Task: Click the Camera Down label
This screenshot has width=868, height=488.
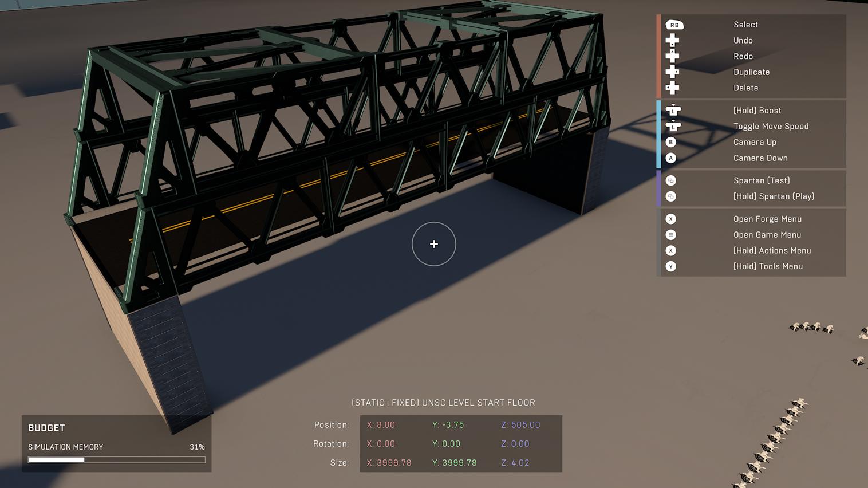Action: (760, 158)
